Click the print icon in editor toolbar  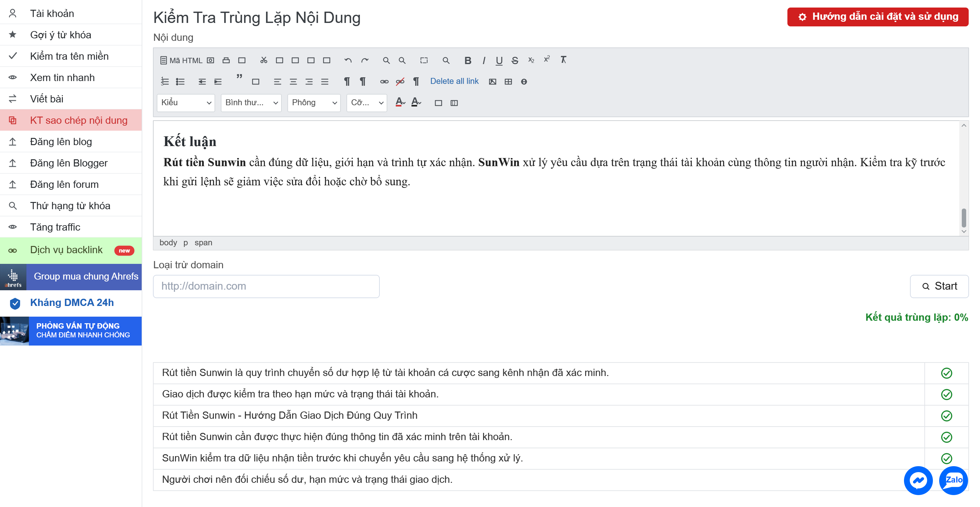226,60
